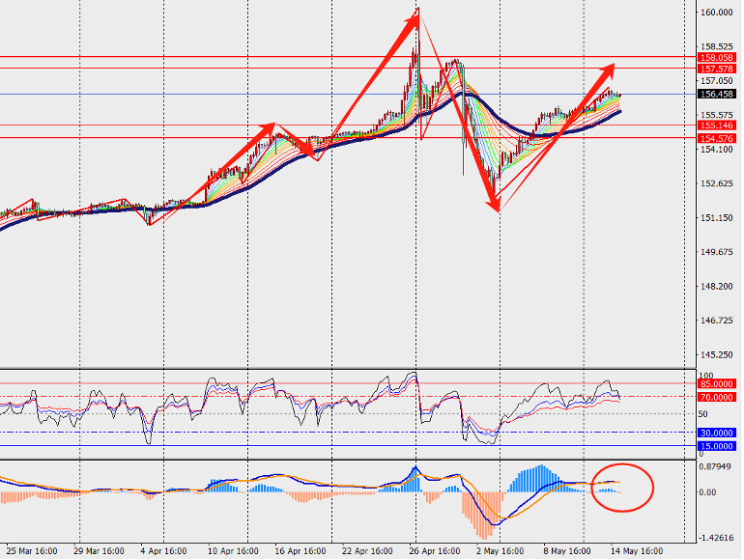Click the 15.0000 oscillator level label
Image resolution: width=744 pixels, height=560 pixels.
click(x=717, y=446)
